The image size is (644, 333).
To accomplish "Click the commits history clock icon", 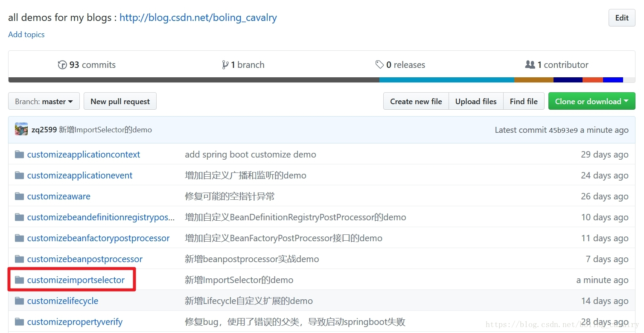I will 62,65.
